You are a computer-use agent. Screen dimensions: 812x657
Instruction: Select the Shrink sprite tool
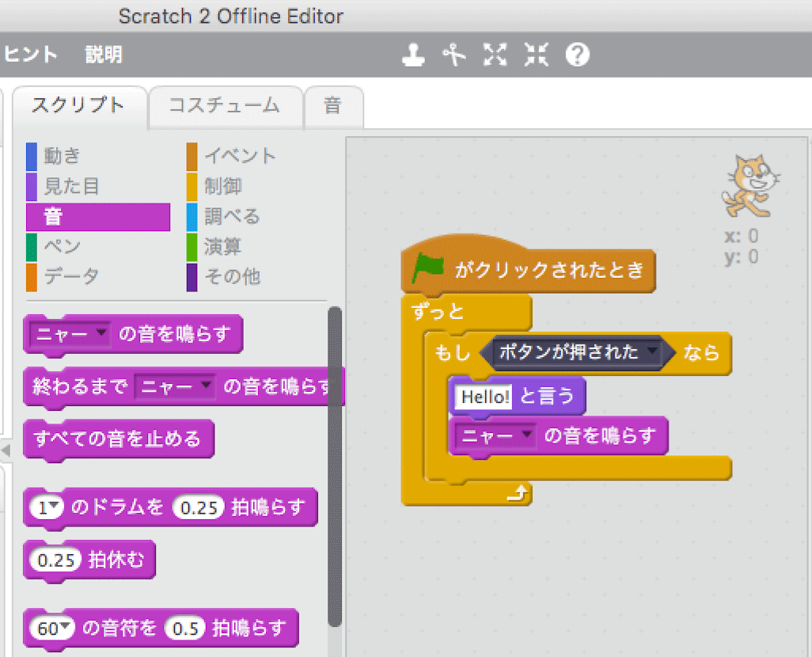coord(536,55)
